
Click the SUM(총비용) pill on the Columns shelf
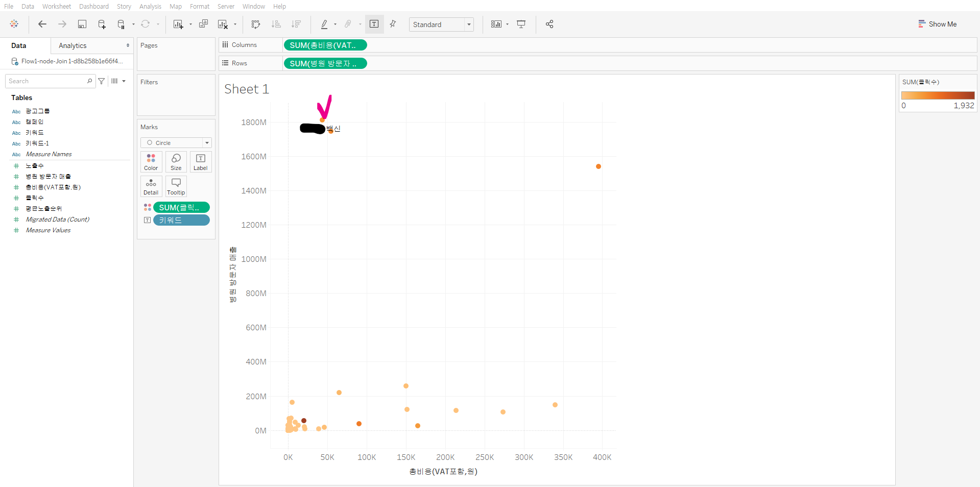[x=325, y=45]
